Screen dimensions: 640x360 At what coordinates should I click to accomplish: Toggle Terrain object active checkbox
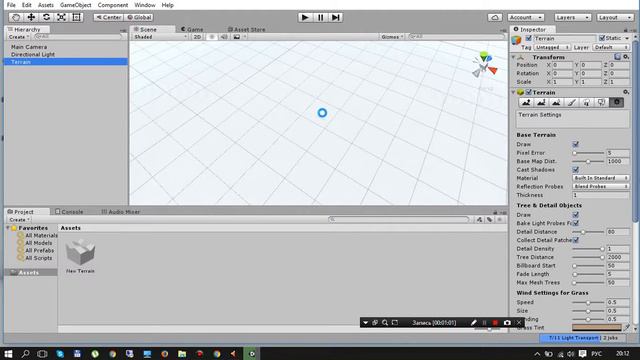(529, 38)
